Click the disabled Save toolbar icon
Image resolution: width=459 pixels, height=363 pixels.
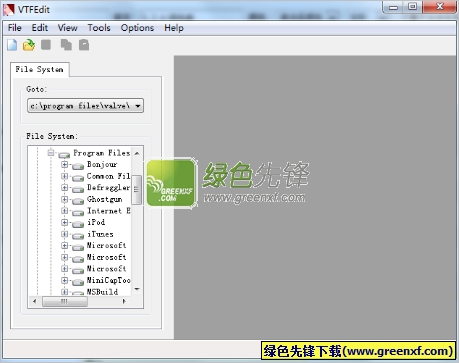[46, 45]
